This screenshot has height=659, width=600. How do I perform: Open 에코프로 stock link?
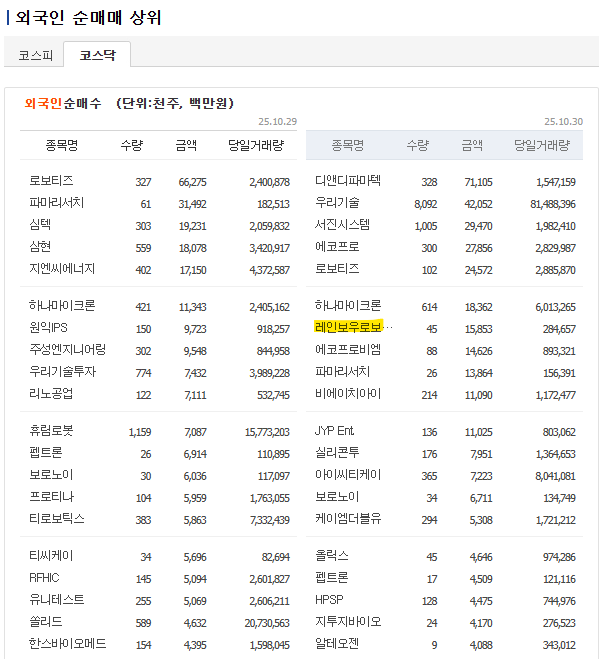[337, 246]
